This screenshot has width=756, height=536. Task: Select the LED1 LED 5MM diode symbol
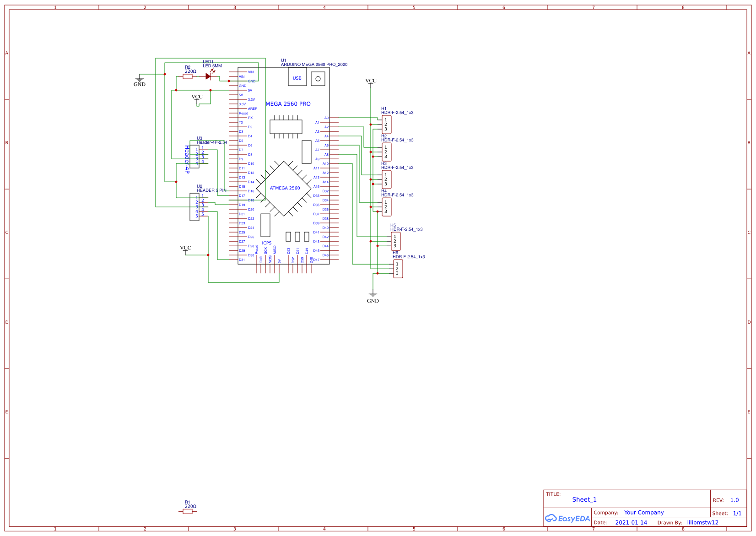point(209,76)
